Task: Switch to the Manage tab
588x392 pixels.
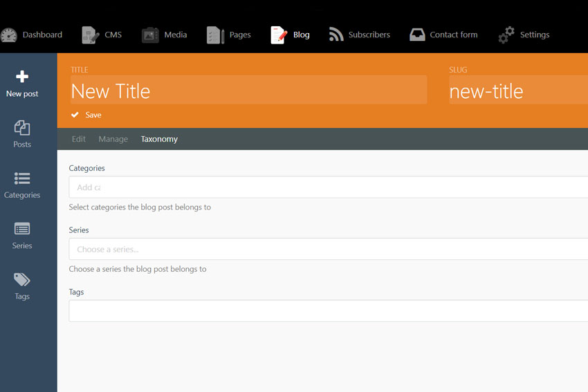Action: pos(113,139)
